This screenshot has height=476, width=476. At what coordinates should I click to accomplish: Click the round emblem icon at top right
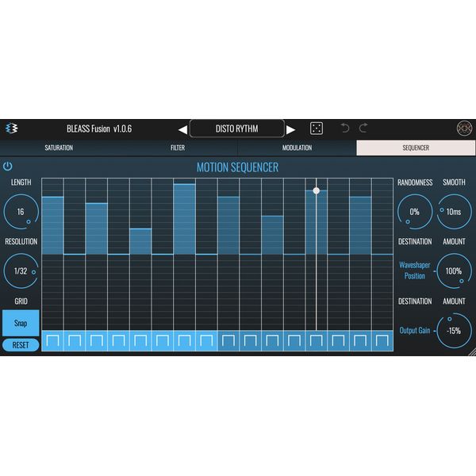(x=463, y=129)
